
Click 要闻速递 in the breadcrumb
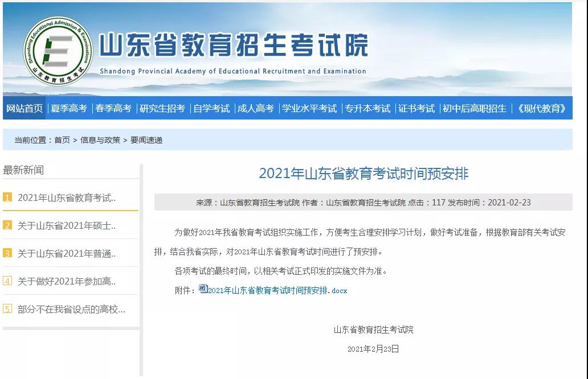pyautogui.click(x=146, y=140)
